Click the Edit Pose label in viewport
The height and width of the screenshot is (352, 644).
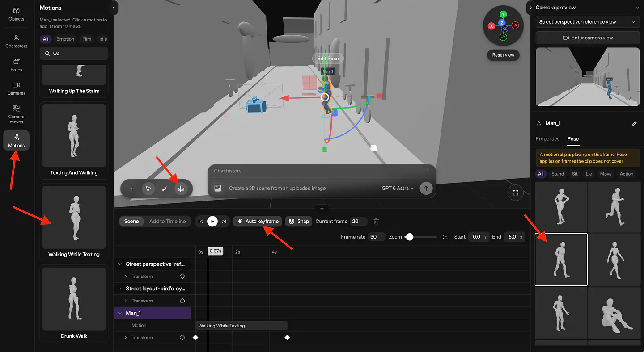point(328,59)
